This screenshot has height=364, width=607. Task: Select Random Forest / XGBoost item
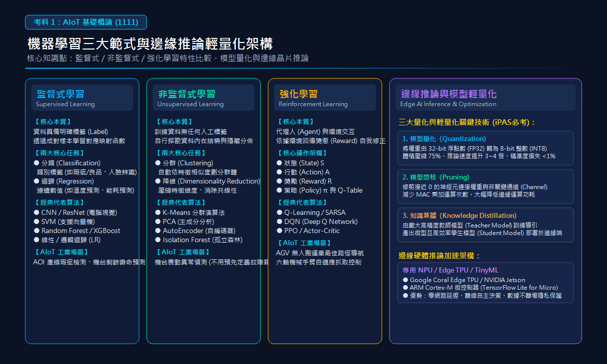pos(77,231)
